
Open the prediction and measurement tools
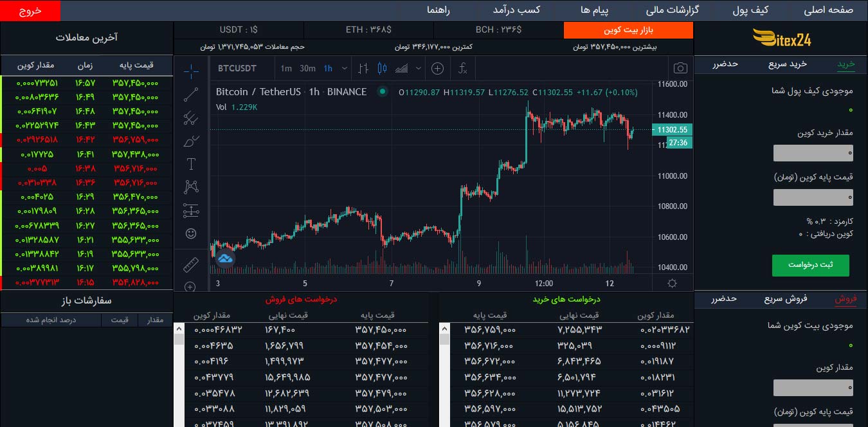(191, 210)
